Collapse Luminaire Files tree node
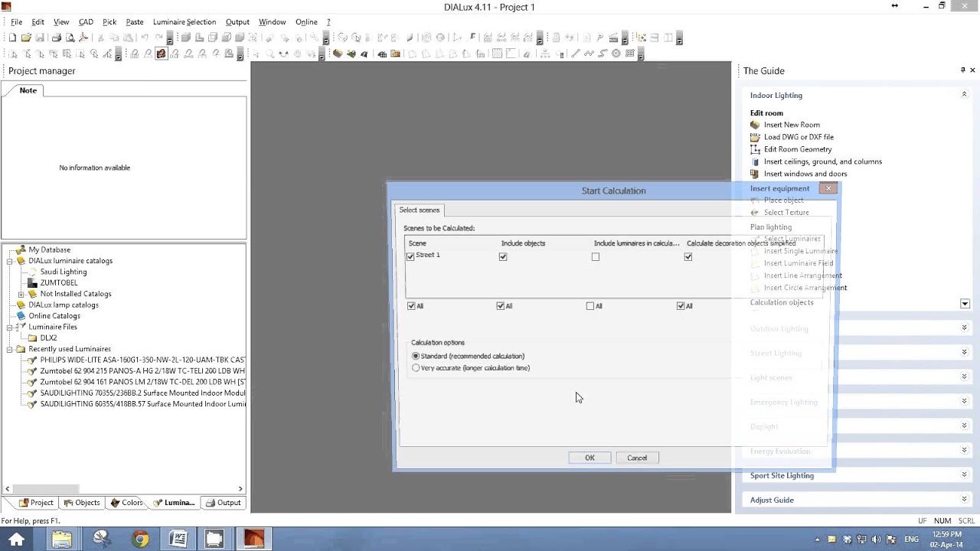Viewport: 980px width, 551px height. [10, 327]
